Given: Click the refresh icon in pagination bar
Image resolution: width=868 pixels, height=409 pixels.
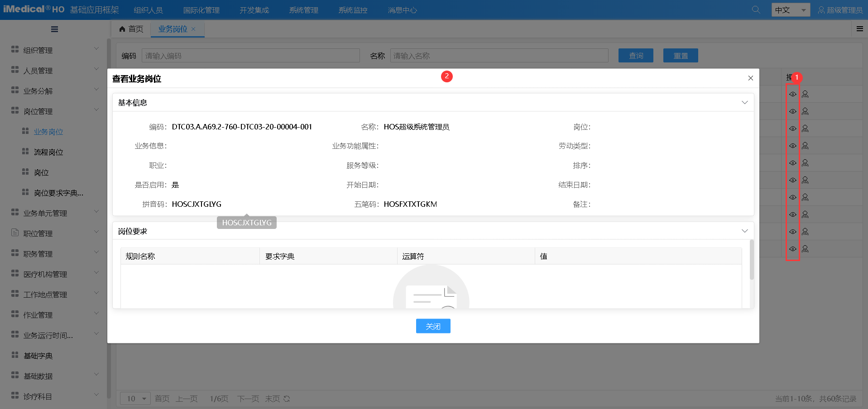Looking at the screenshot, I should [x=287, y=399].
